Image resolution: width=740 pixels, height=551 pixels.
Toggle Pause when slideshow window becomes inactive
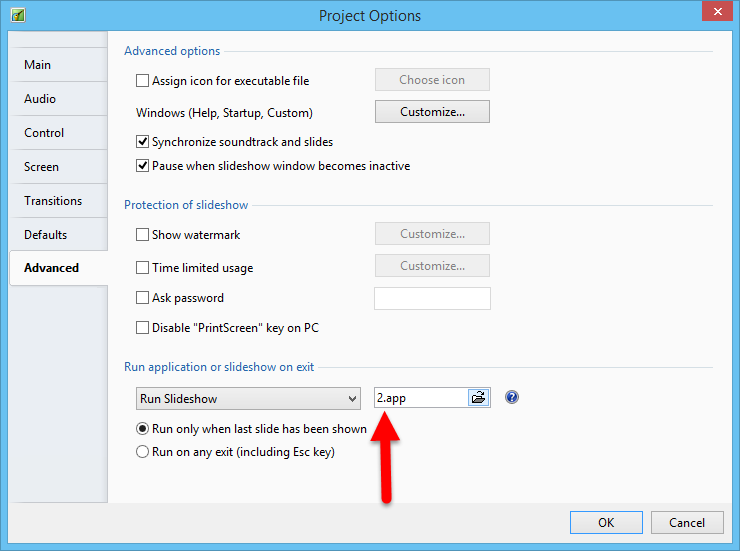click(142, 166)
